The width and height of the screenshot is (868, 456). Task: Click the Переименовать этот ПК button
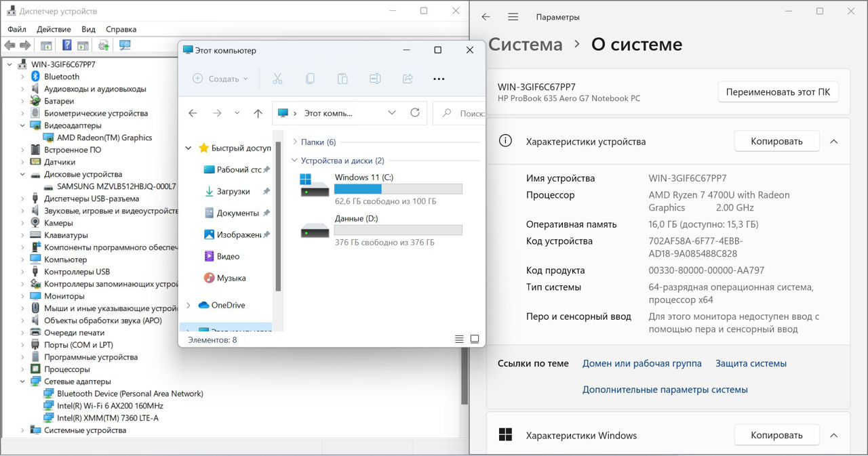778,92
